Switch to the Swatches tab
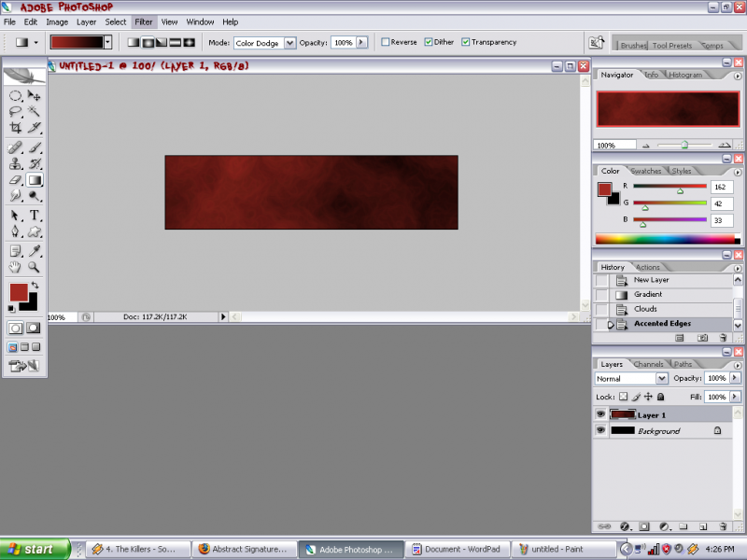The width and height of the screenshot is (747, 560). [x=645, y=171]
